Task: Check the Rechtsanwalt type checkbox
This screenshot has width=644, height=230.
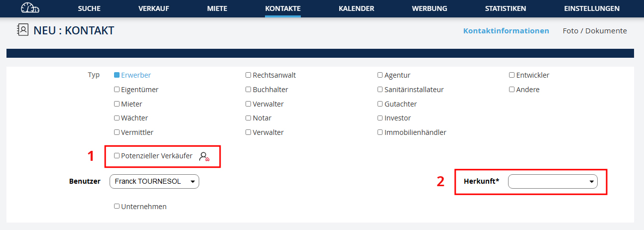Action: 248,75
